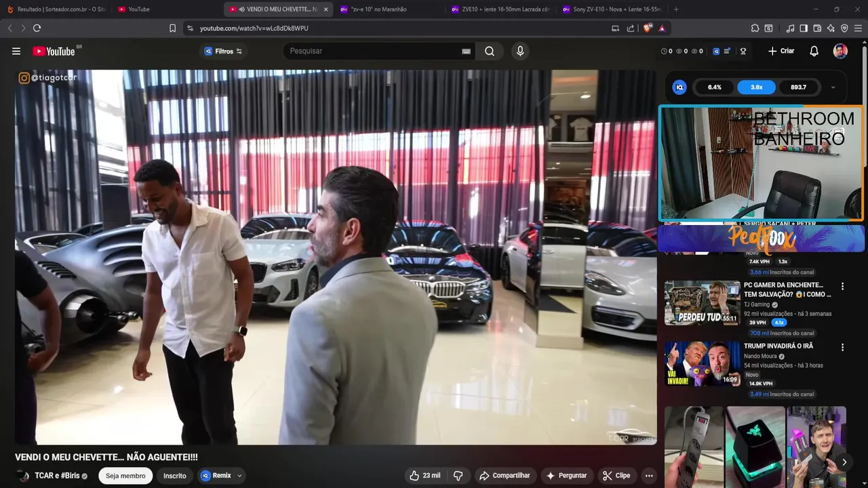The height and width of the screenshot is (488, 868).
Task: Switch to the zv-e 10 no Maranhão tab
Action: (389, 9)
